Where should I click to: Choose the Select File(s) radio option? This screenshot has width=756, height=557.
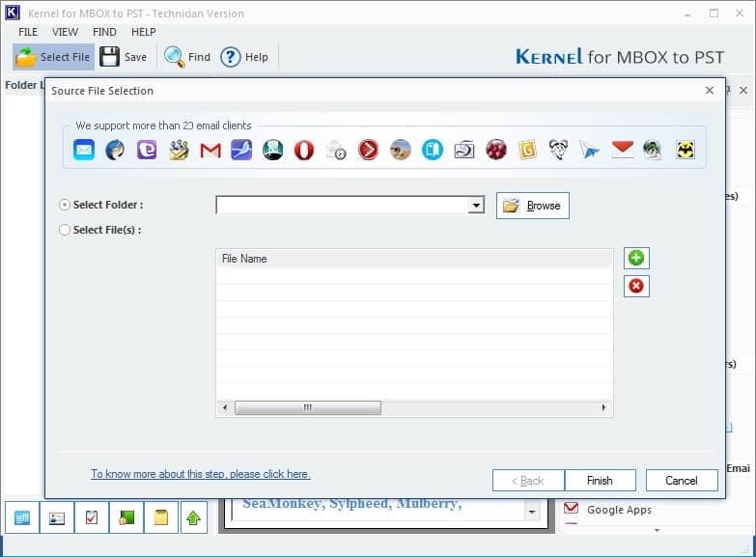[64, 230]
